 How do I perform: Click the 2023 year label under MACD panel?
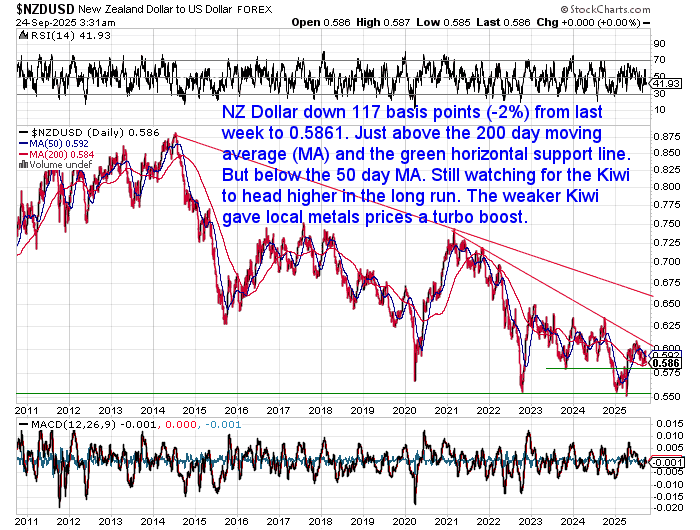pos(530,521)
